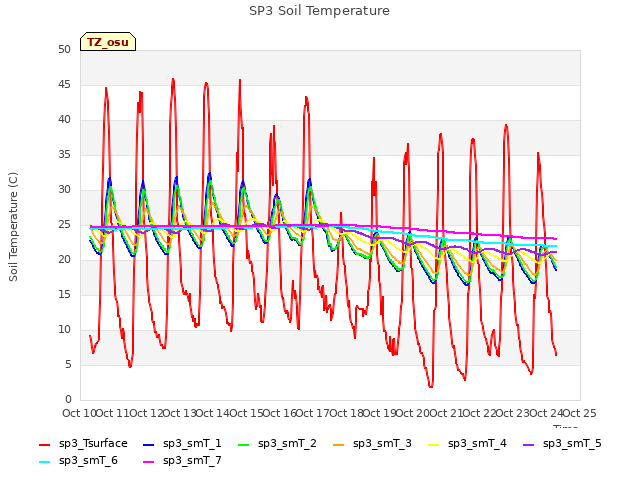Click the yellow sp3_smT_4 legend swatch
This screenshot has width=640, height=480.
pos(433,445)
